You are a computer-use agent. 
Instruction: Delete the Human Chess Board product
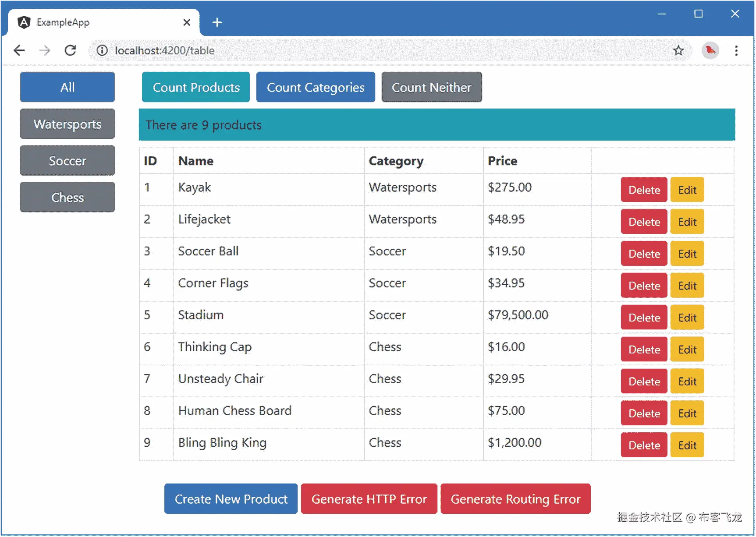(644, 413)
